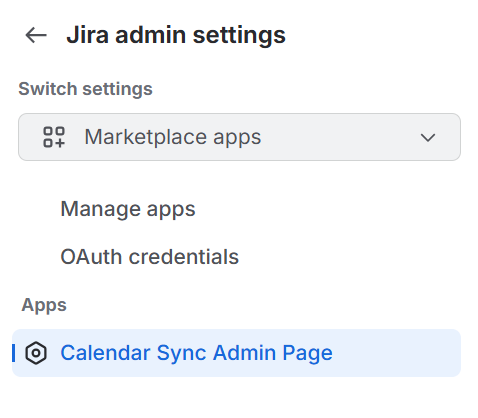478x418 pixels.
Task: Click empty space in the highlighted Calendar Sync row
Action: pos(397,353)
